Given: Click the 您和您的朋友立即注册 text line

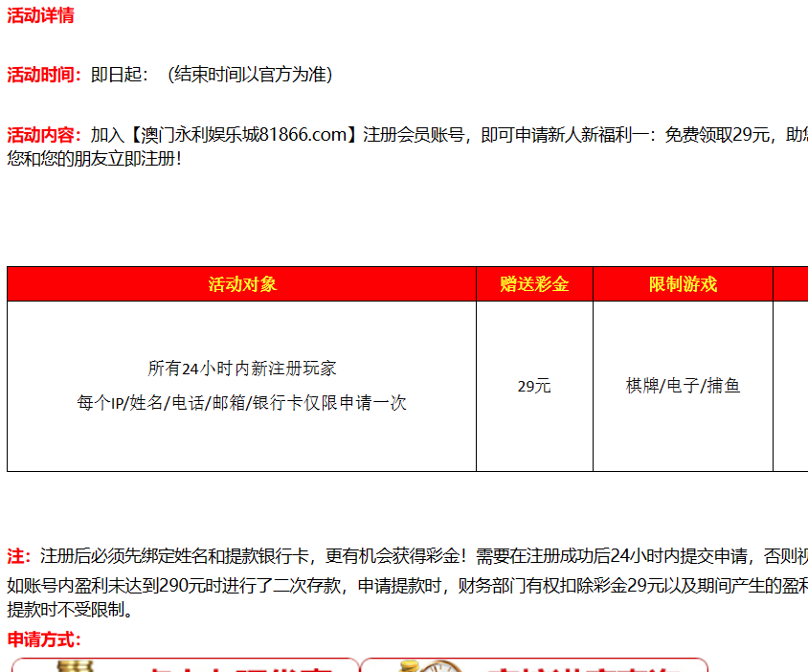Looking at the screenshot, I should click(94, 159).
